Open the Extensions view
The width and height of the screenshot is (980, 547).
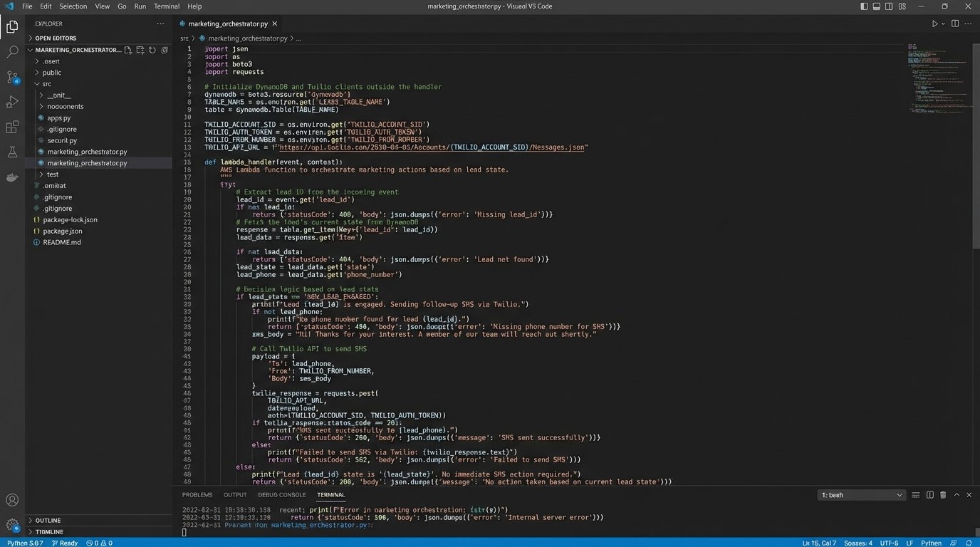pyautogui.click(x=12, y=127)
